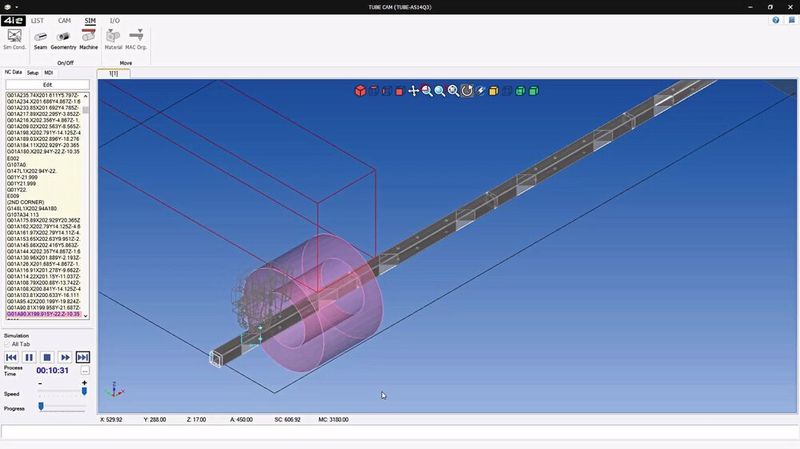This screenshot has height=449, width=800.
Task: Stop the simulation
Action: pos(47,357)
